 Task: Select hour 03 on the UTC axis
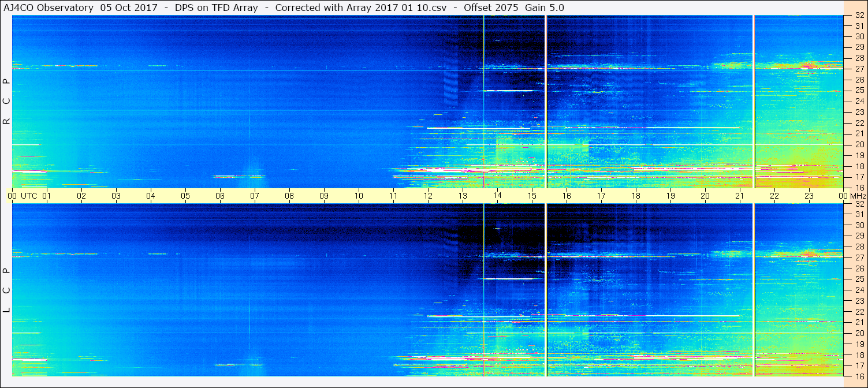coord(116,196)
